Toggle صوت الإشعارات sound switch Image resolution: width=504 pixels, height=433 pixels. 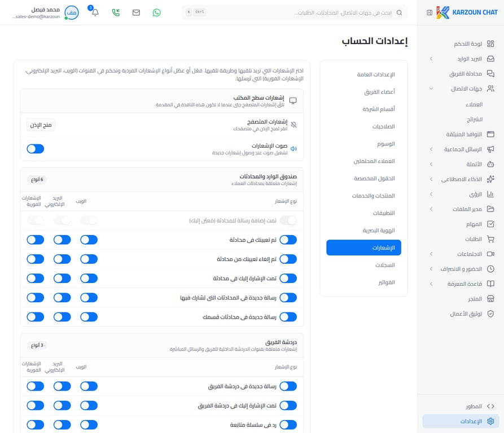pyautogui.click(x=36, y=149)
